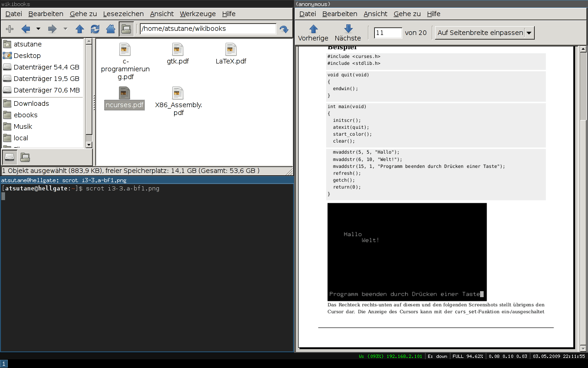
Task: Open the gtk.pdf file icon
Action: coord(178,49)
